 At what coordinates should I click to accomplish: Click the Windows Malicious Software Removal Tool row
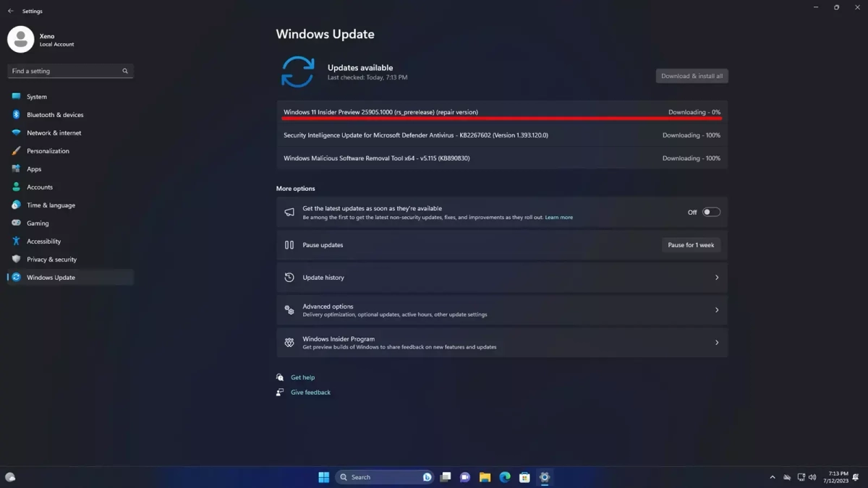click(502, 158)
